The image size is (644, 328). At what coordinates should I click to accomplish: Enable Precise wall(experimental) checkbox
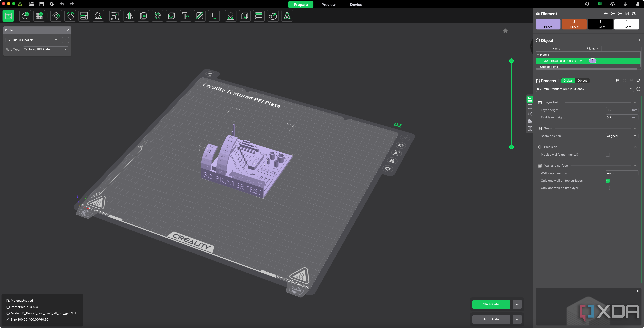(x=608, y=155)
